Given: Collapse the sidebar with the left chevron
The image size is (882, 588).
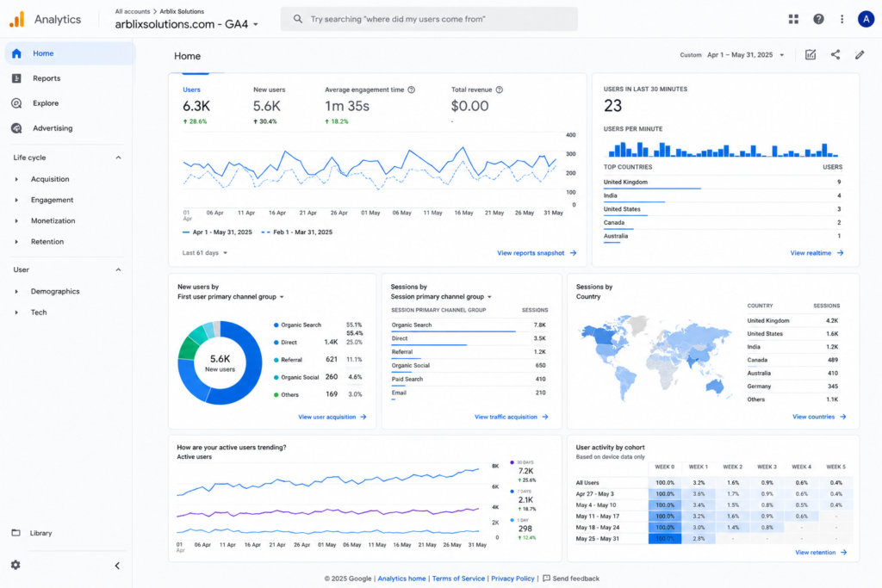Looking at the screenshot, I should coord(117,566).
